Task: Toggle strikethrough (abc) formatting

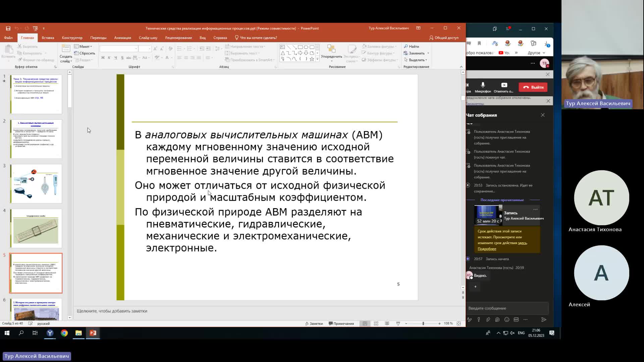Action: 128,58
